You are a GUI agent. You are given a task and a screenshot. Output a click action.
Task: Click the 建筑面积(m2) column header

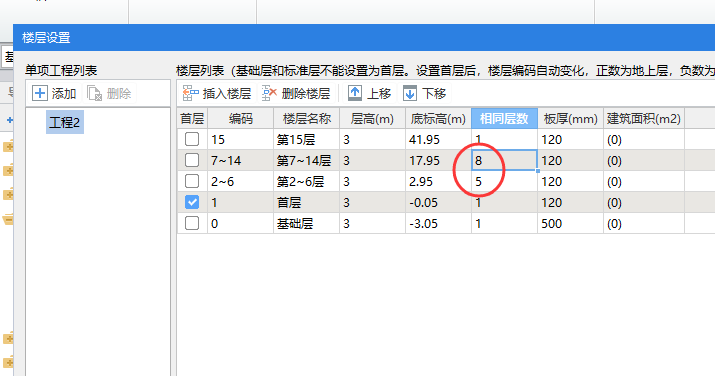[x=643, y=118]
